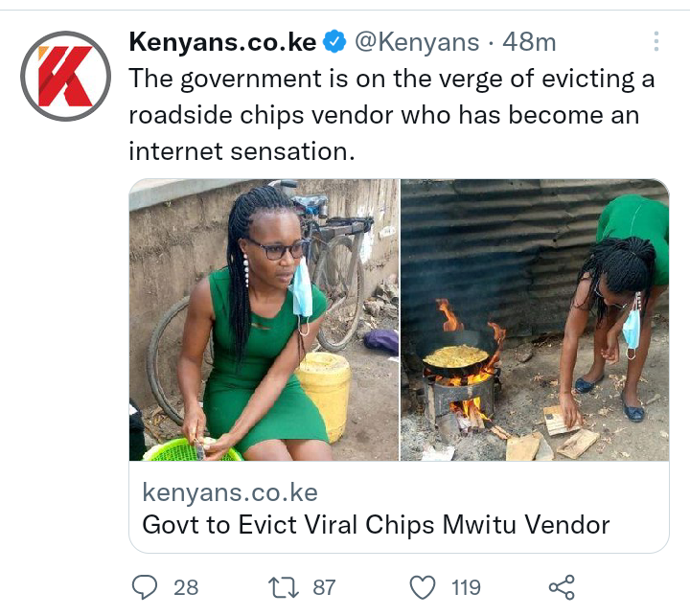The width and height of the screenshot is (690, 616).
Task: Open the left photo of vendor sitting
Action: [264, 320]
